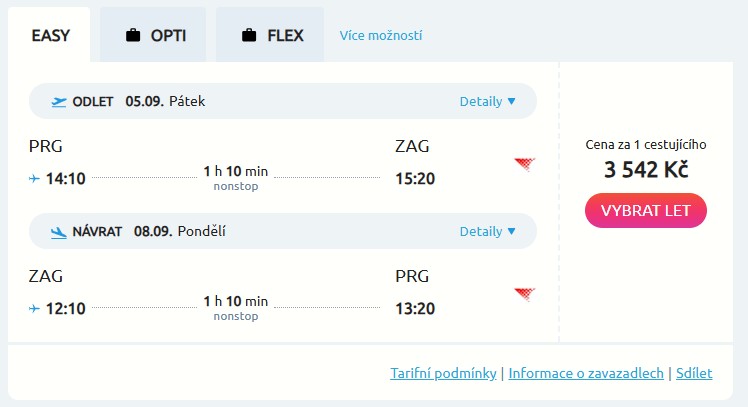748x407 pixels.
Task: Choose the FLEX fare tab
Action: pos(271,36)
